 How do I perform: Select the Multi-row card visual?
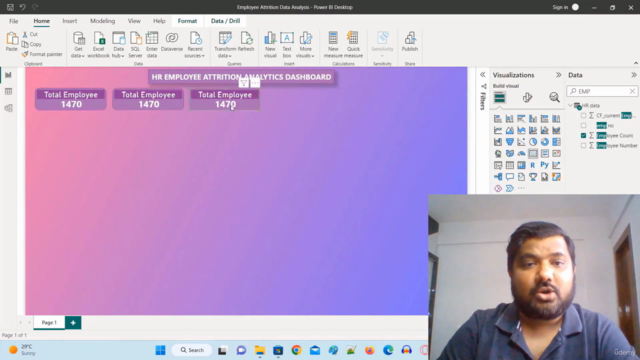(544, 153)
